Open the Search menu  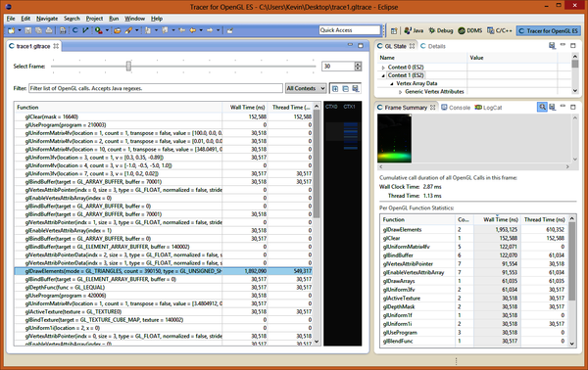click(72, 19)
